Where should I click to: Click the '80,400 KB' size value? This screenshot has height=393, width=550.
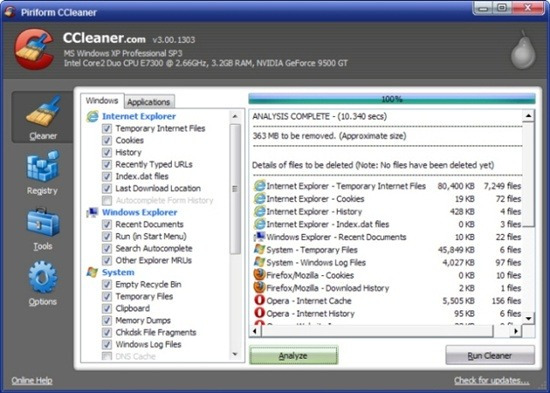(x=456, y=186)
